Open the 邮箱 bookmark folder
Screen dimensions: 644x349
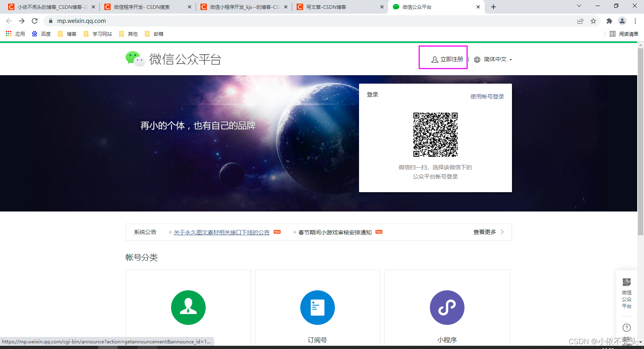click(x=154, y=34)
